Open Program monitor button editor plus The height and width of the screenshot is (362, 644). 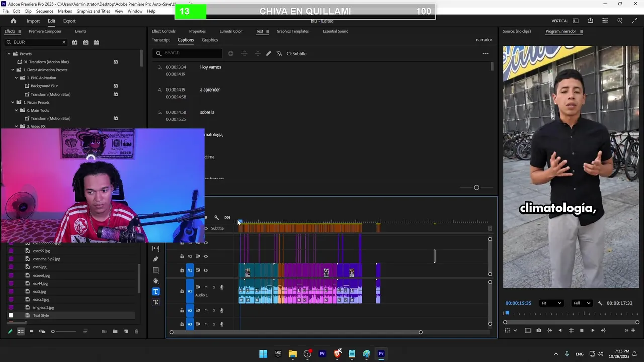click(x=633, y=330)
